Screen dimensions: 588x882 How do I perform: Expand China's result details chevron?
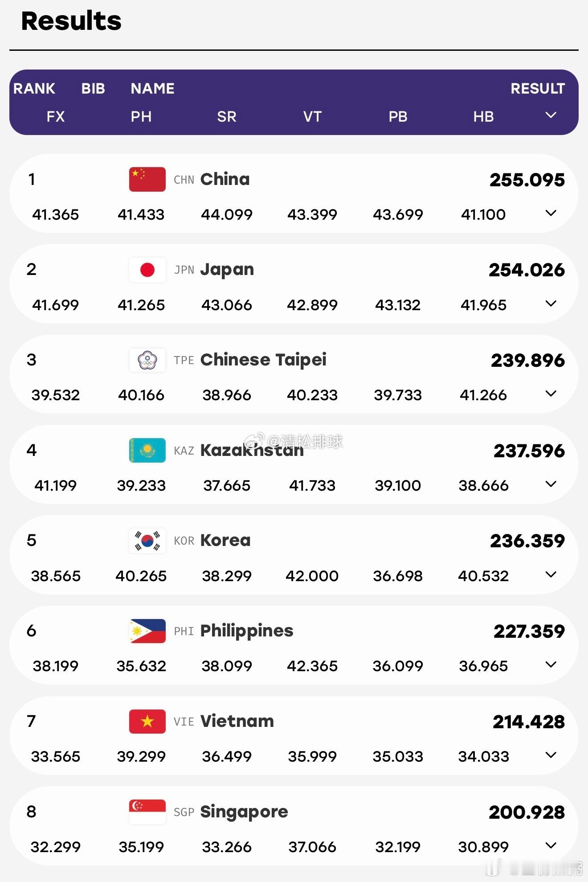(x=551, y=213)
